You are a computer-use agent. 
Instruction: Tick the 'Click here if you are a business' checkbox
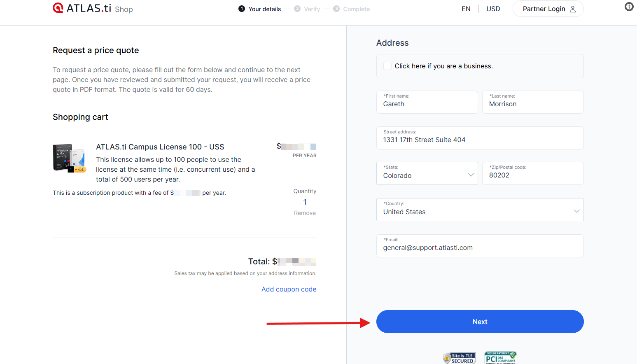[x=387, y=66]
